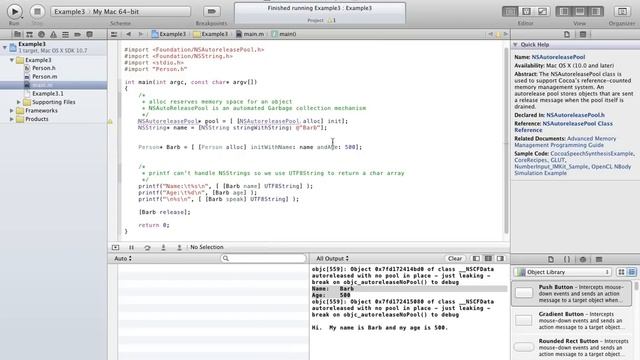The width and height of the screenshot is (640, 360).
Task: Toggle the Navigator pane view
Action: point(564,11)
